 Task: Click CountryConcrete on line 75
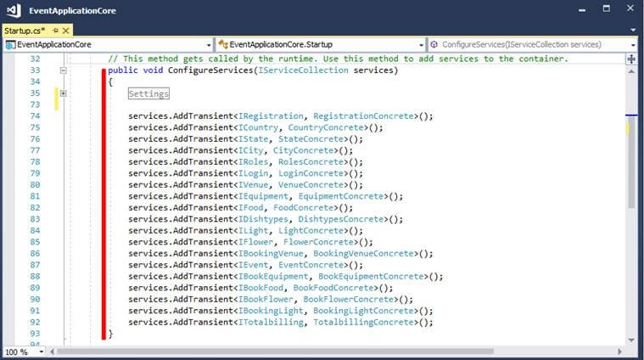coord(326,128)
